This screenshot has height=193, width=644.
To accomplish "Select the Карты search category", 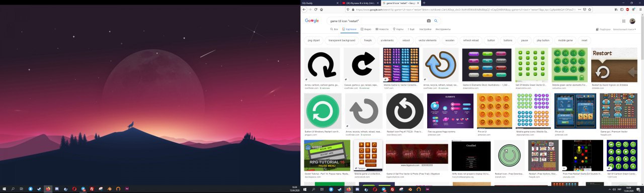I will pyautogui.click(x=398, y=29).
